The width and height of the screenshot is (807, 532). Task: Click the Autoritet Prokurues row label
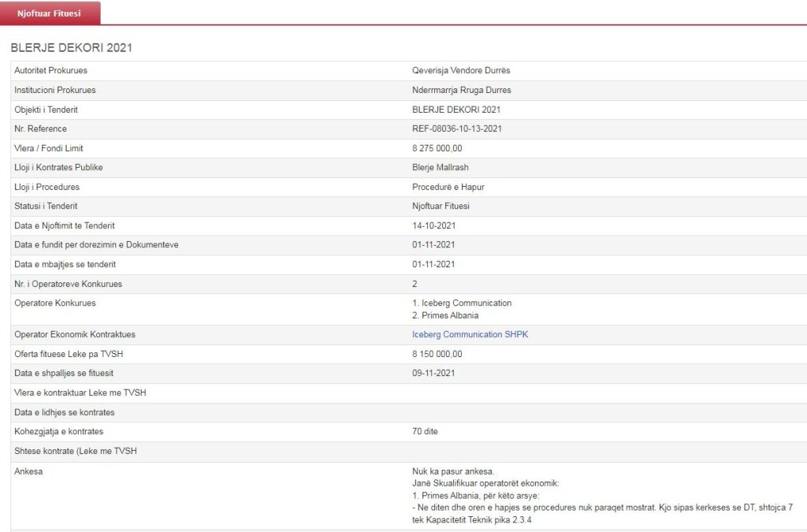tap(50, 71)
